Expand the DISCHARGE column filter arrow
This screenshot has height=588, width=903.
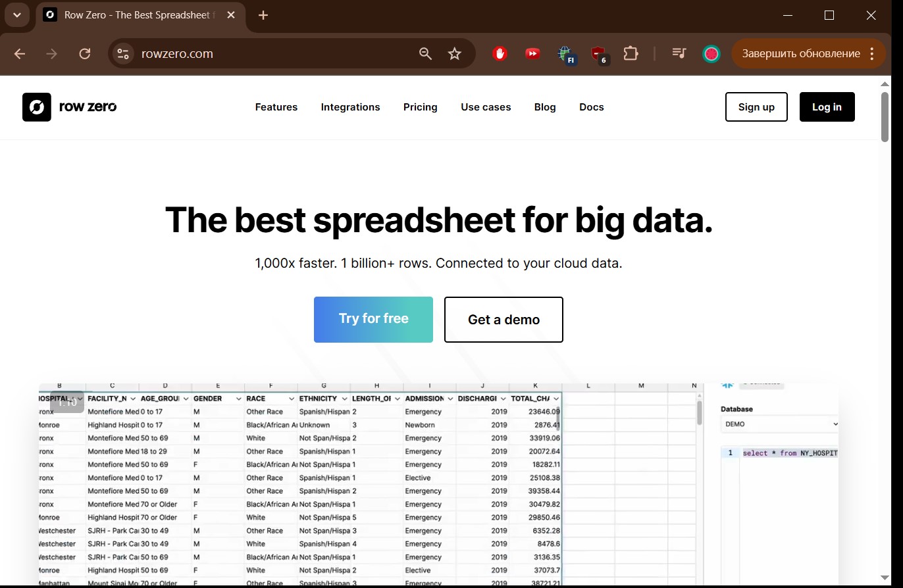[503, 399]
